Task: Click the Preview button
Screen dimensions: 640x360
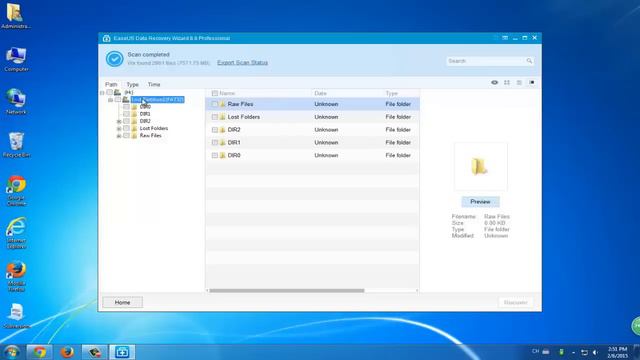Action: pyautogui.click(x=480, y=202)
